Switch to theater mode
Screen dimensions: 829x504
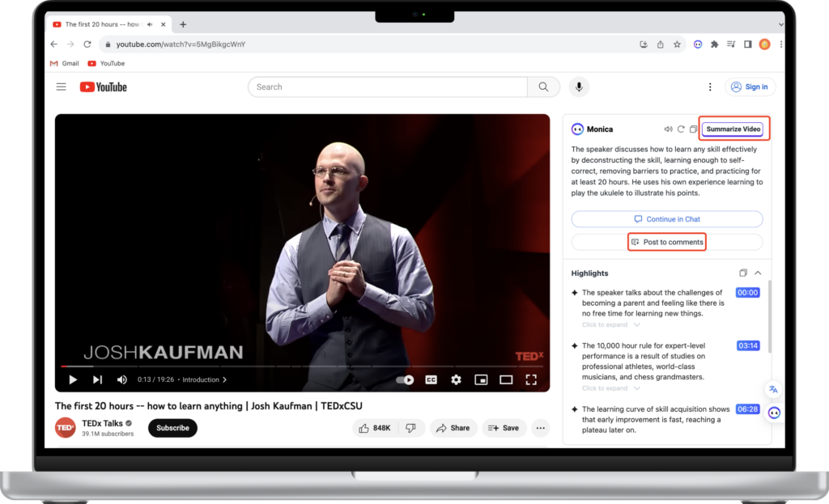506,379
